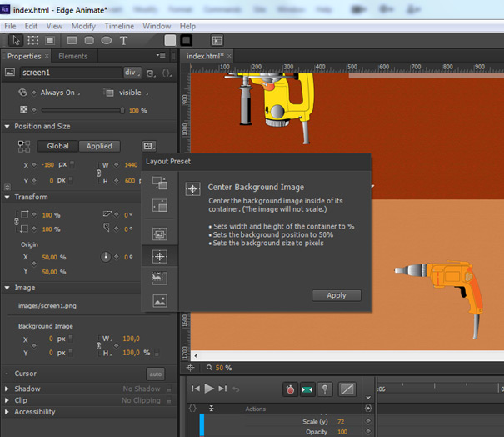This screenshot has height=437, width=504.
Task: Collapse the Position and Size section
Action: [x=7, y=127]
